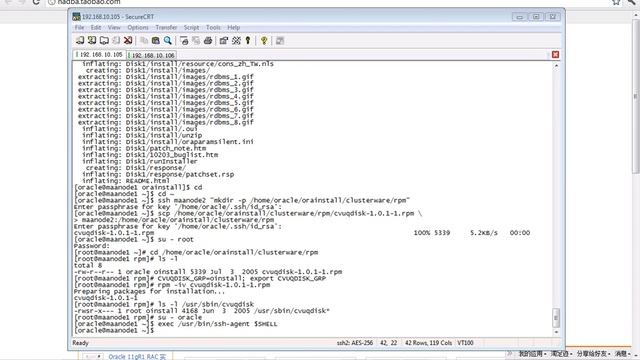The height and width of the screenshot is (360, 640).
Task: Click the Print Screen toolbar icon
Action: coord(184,40)
